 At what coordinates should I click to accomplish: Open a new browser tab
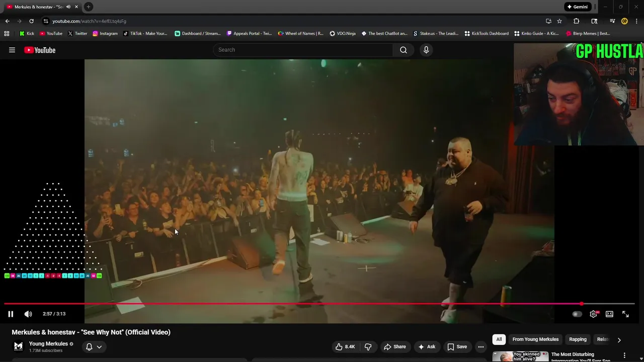pyautogui.click(x=88, y=7)
